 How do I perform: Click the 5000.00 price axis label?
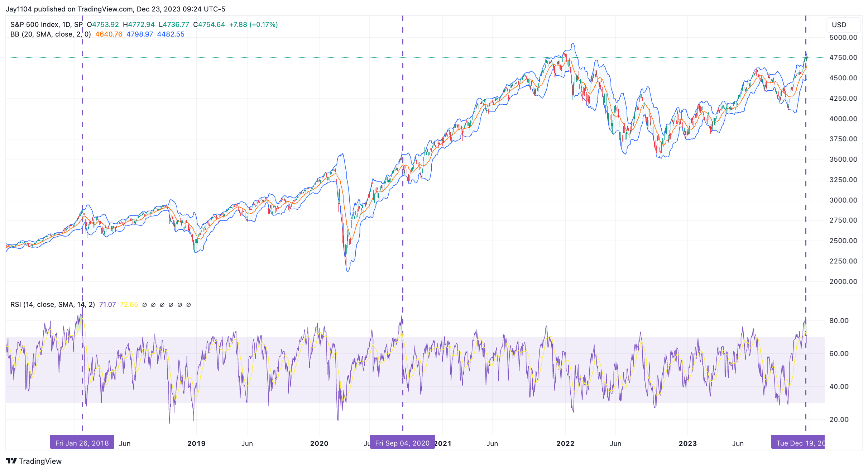843,37
